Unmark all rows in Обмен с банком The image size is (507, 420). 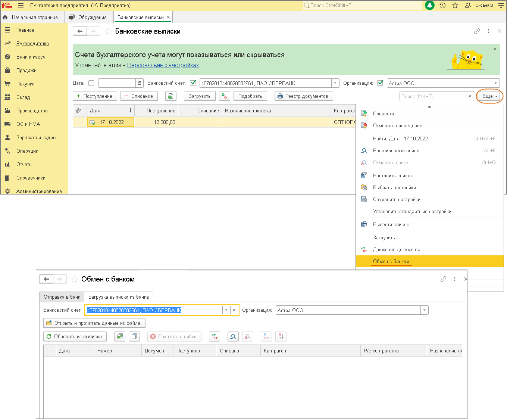coord(134,336)
